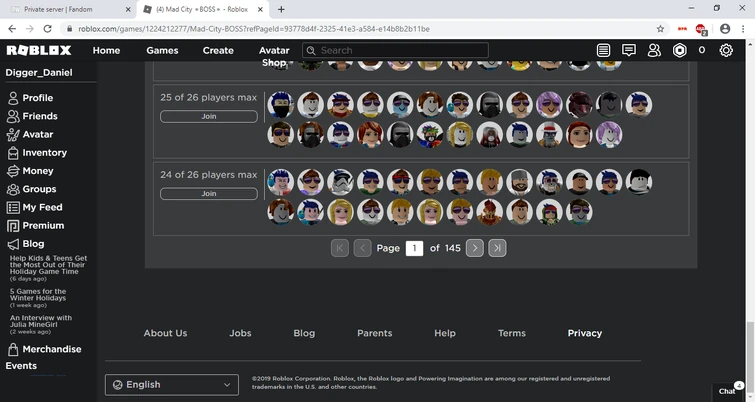Go to first page of servers

(339, 248)
